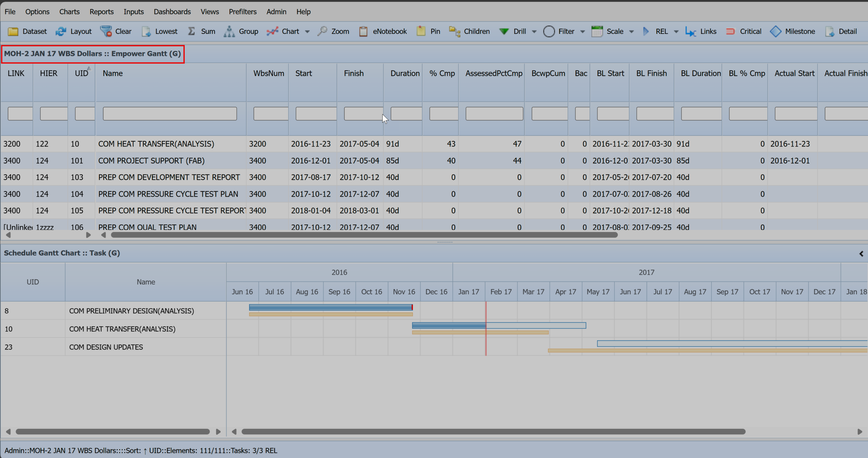
Task: Expand the Scale options
Action: point(632,31)
